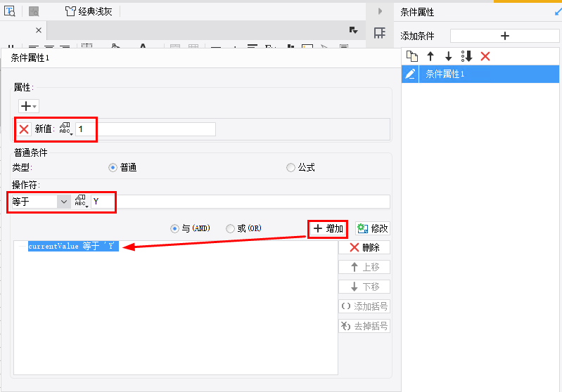Click the grayed image search icon in toolbar

pyautogui.click(x=34, y=11)
